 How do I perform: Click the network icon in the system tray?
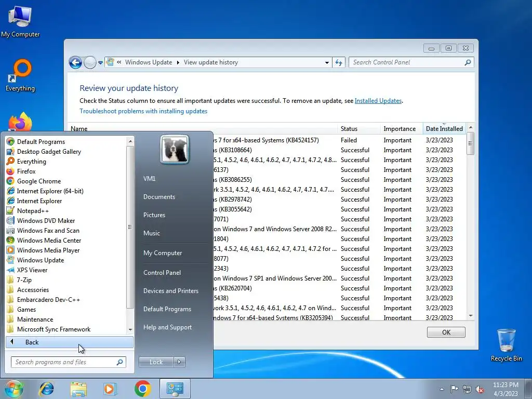coord(467,389)
